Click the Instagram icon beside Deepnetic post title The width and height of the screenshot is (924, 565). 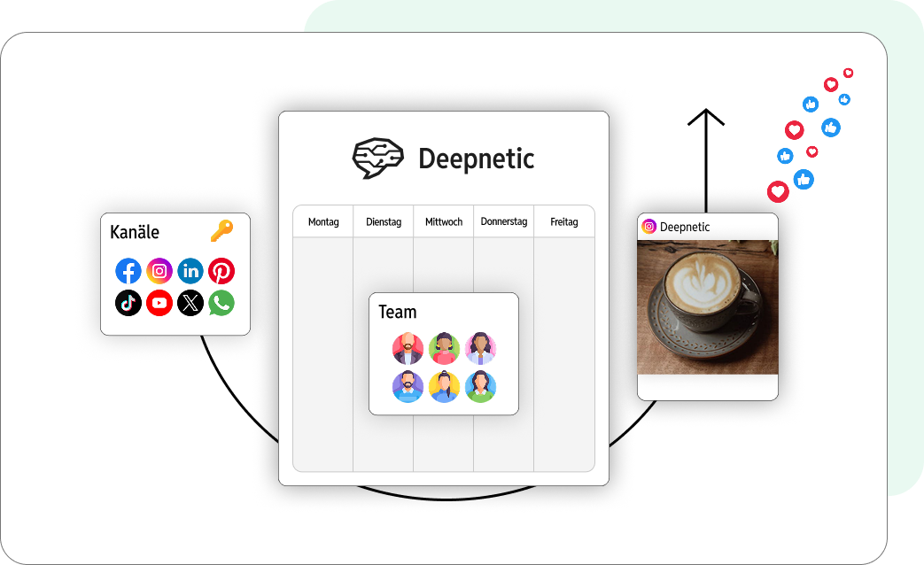click(x=649, y=227)
